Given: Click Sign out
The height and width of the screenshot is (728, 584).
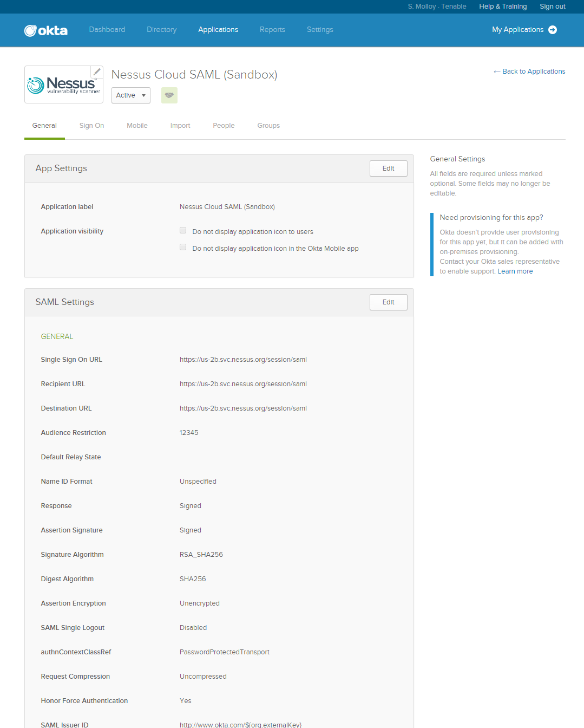Looking at the screenshot, I should 553,6.
